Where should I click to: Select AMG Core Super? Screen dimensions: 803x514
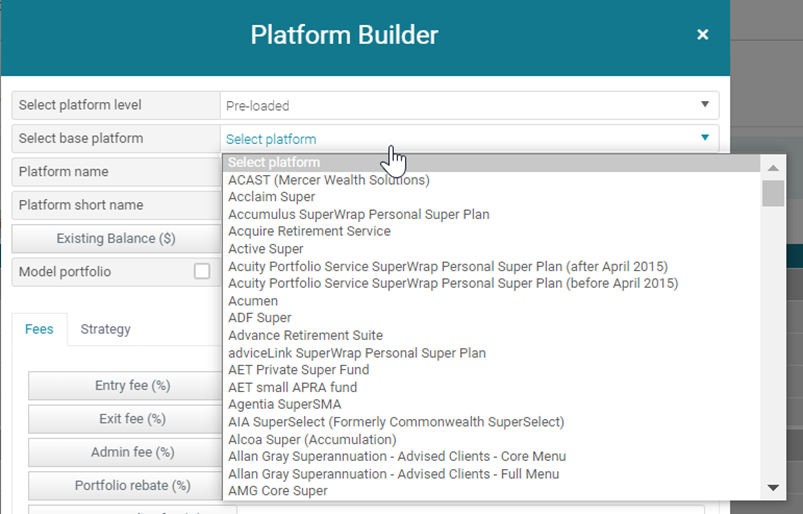[492, 490]
